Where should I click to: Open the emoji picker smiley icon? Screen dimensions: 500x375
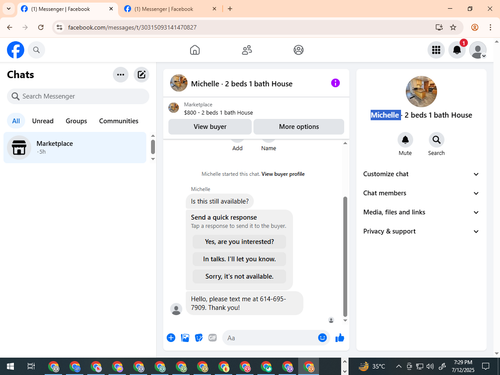(x=322, y=338)
